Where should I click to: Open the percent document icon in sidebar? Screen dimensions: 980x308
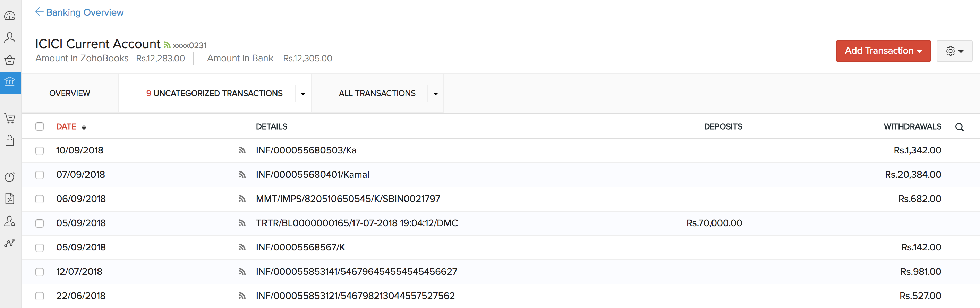pyautogui.click(x=10, y=199)
